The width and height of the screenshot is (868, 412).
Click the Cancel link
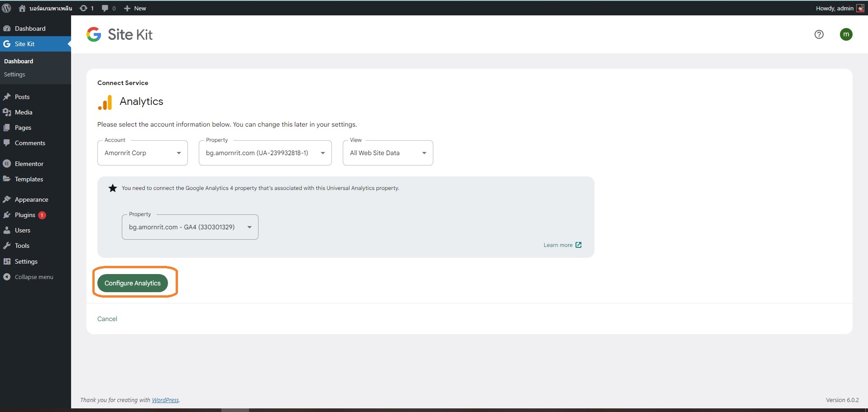click(107, 319)
